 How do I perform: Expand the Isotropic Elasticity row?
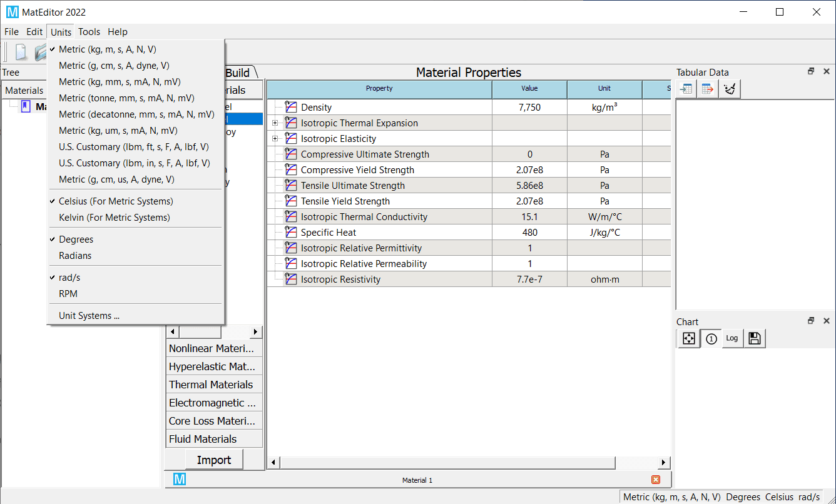pyautogui.click(x=275, y=138)
